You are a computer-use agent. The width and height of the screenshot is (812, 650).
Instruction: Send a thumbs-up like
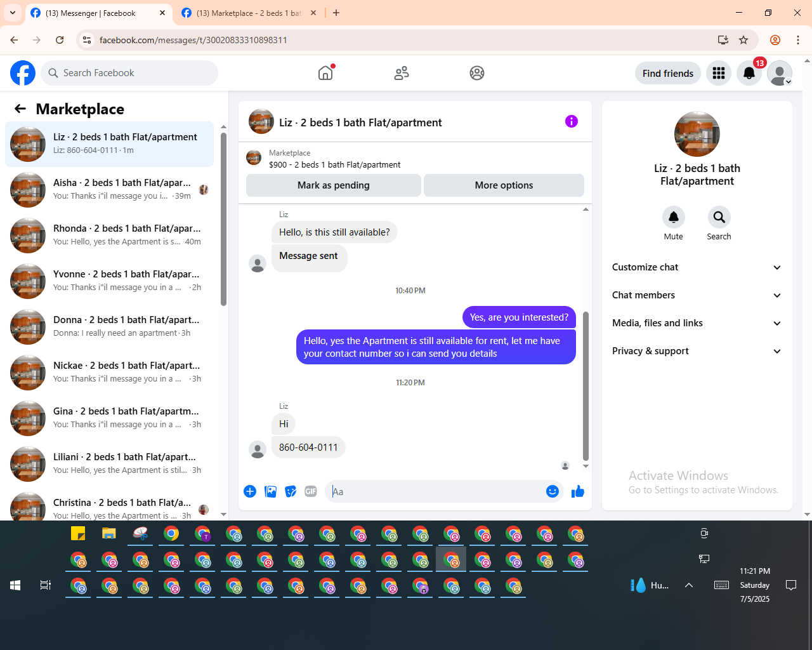click(578, 491)
